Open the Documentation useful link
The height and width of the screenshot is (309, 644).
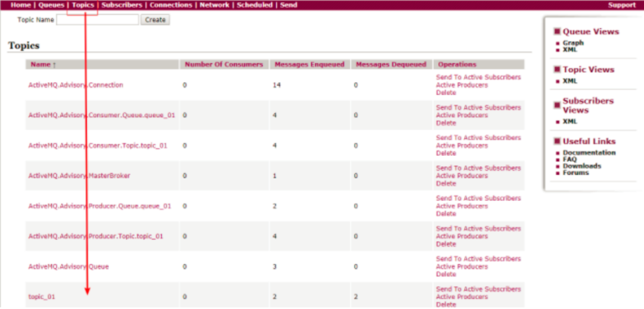(x=589, y=153)
